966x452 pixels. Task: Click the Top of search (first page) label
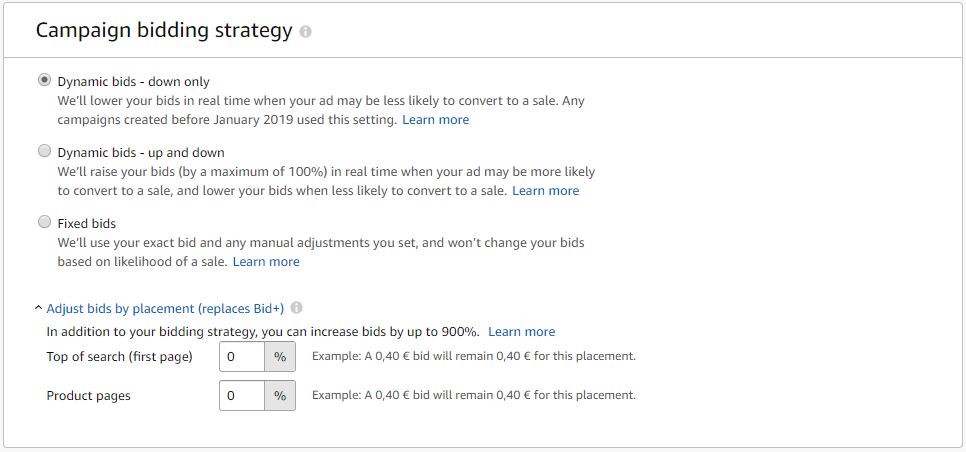click(120, 357)
